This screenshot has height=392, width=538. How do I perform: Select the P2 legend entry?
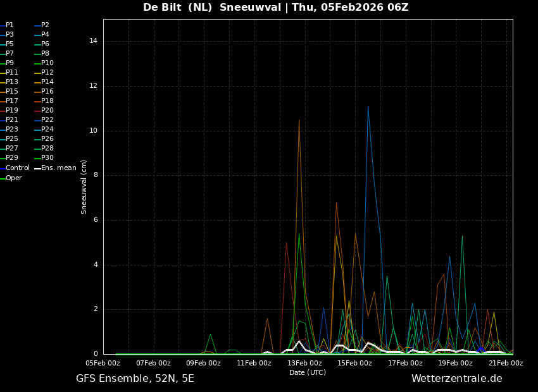[x=45, y=25]
